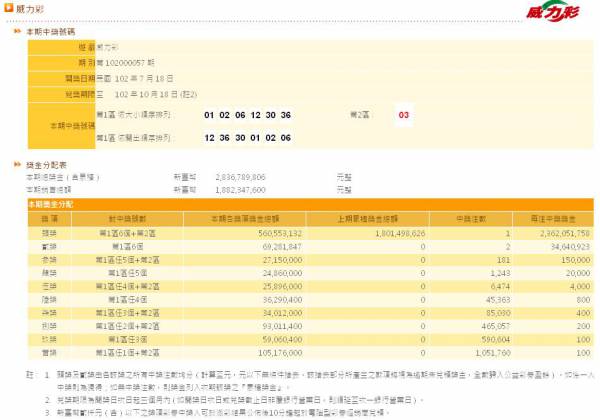
Task: Click the 上期累積獎金總額 column header
Action: 368,219
